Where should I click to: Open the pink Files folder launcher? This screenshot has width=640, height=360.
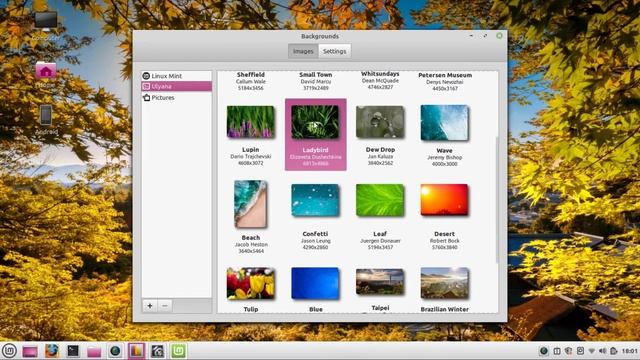pos(94,351)
